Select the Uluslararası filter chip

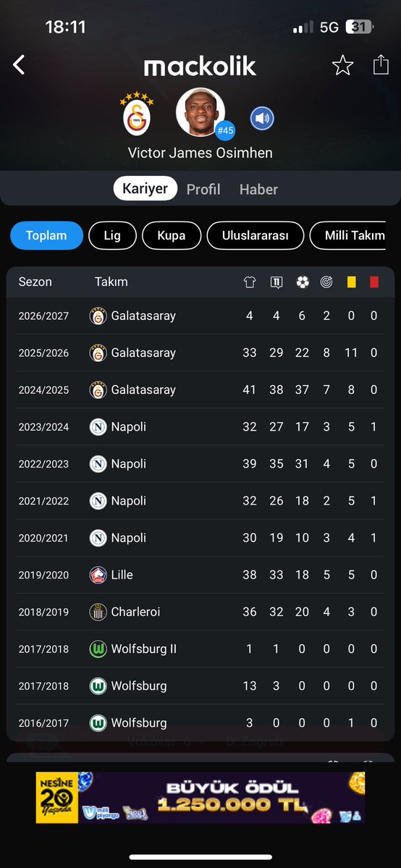tap(256, 236)
